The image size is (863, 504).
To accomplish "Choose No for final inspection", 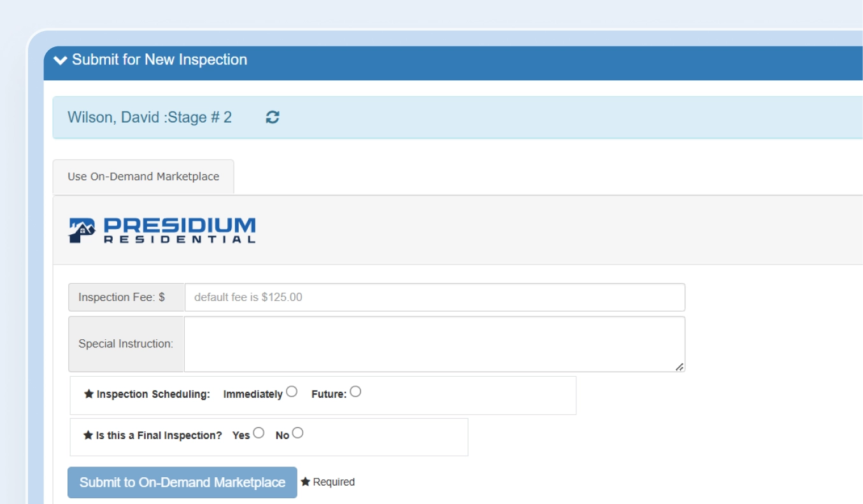I will 297,433.
